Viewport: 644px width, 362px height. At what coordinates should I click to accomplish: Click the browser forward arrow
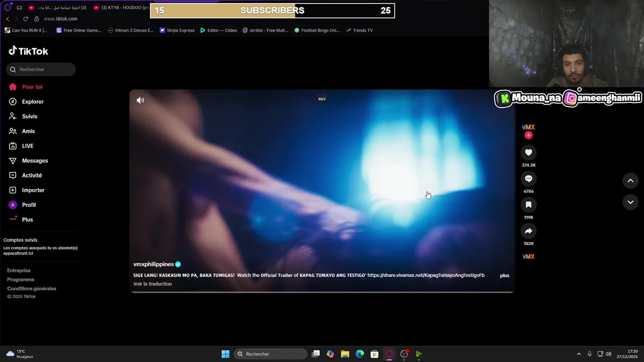[x=16, y=19]
